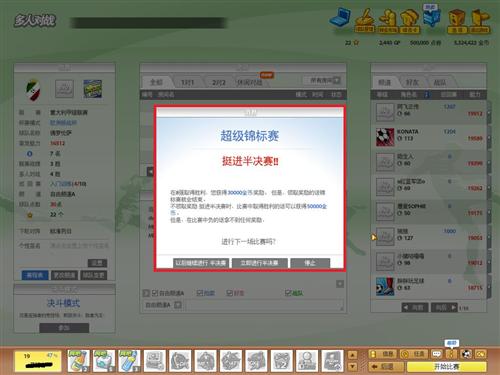
Task: Click the Italian shield team emblem
Action: (x=33, y=90)
